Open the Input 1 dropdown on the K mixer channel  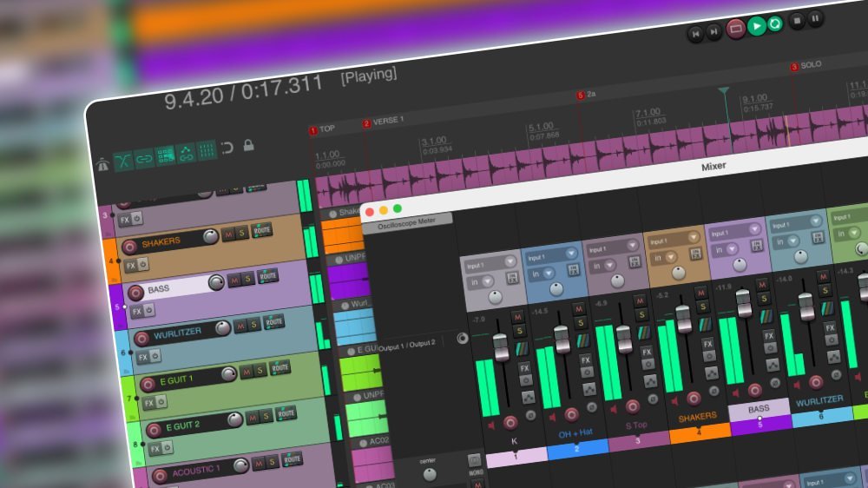tap(490, 263)
